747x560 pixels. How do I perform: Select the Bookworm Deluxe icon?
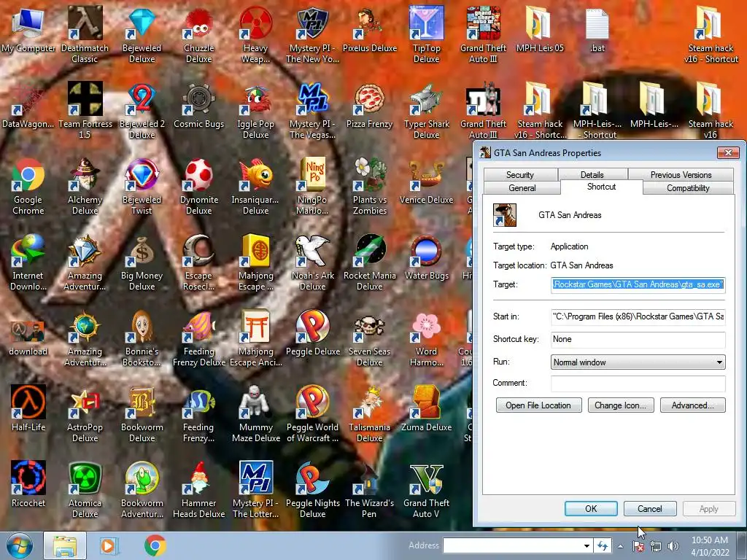point(142,402)
